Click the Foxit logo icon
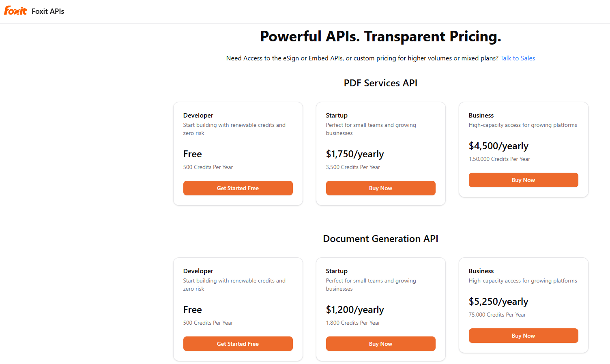 pos(15,11)
